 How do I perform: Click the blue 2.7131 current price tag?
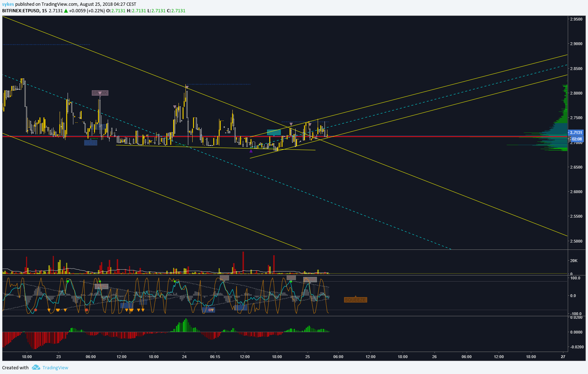coord(576,132)
